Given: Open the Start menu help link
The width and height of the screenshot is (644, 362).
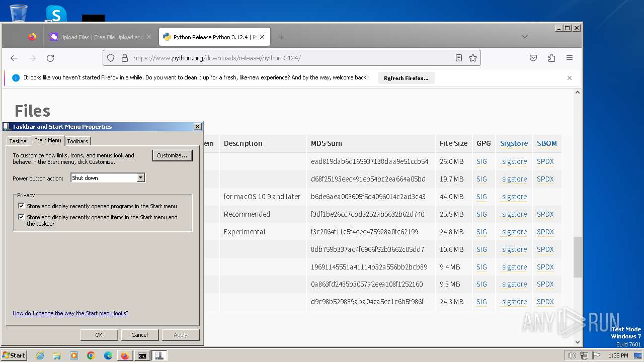Looking at the screenshot, I should pyautogui.click(x=70, y=313).
